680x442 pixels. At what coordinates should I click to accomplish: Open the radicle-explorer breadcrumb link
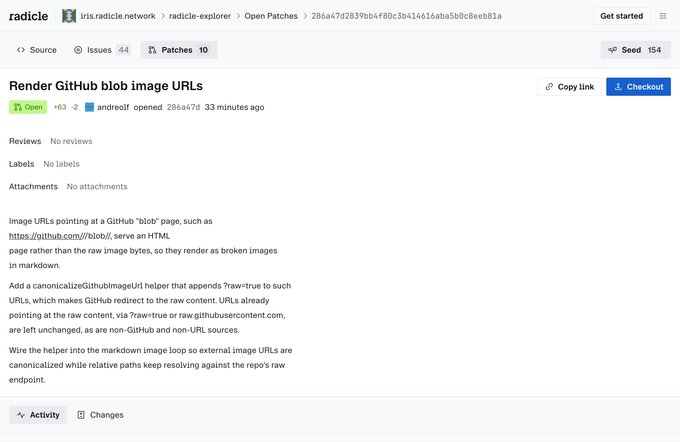200,16
